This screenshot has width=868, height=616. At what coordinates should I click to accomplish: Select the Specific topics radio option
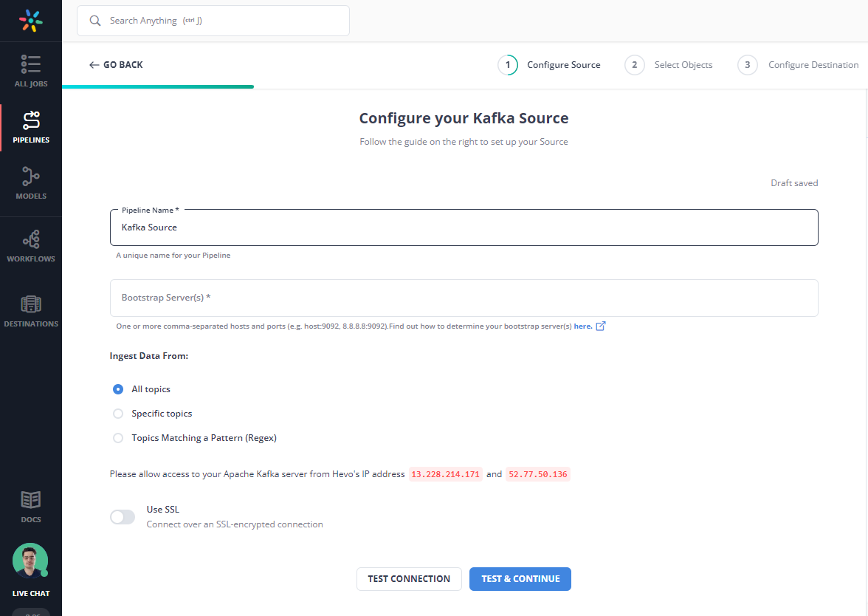coord(118,414)
